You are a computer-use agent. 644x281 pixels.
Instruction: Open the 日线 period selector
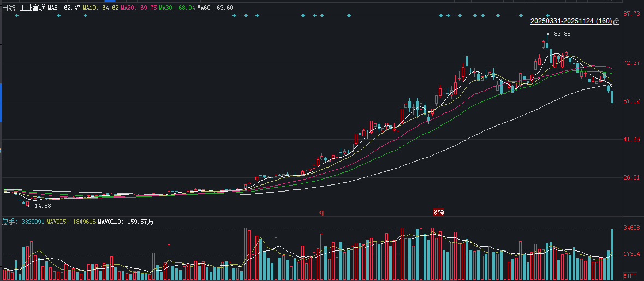[8, 8]
